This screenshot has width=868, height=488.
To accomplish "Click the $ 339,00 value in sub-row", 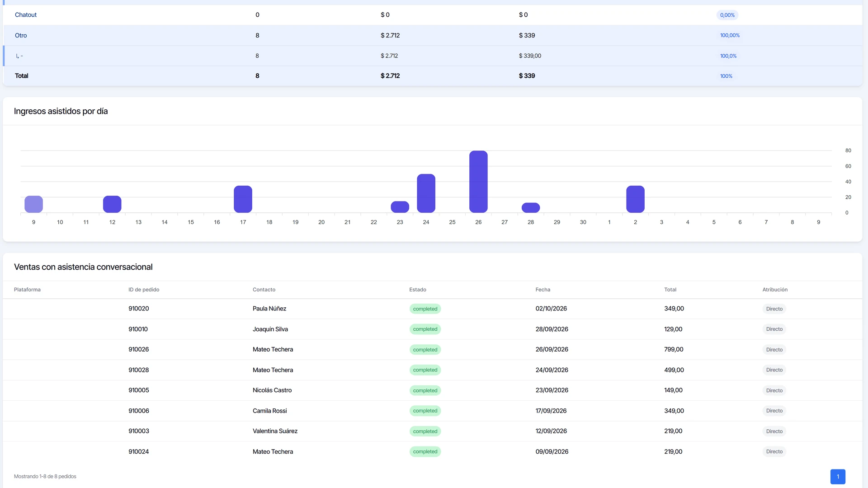I will (530, 56).
